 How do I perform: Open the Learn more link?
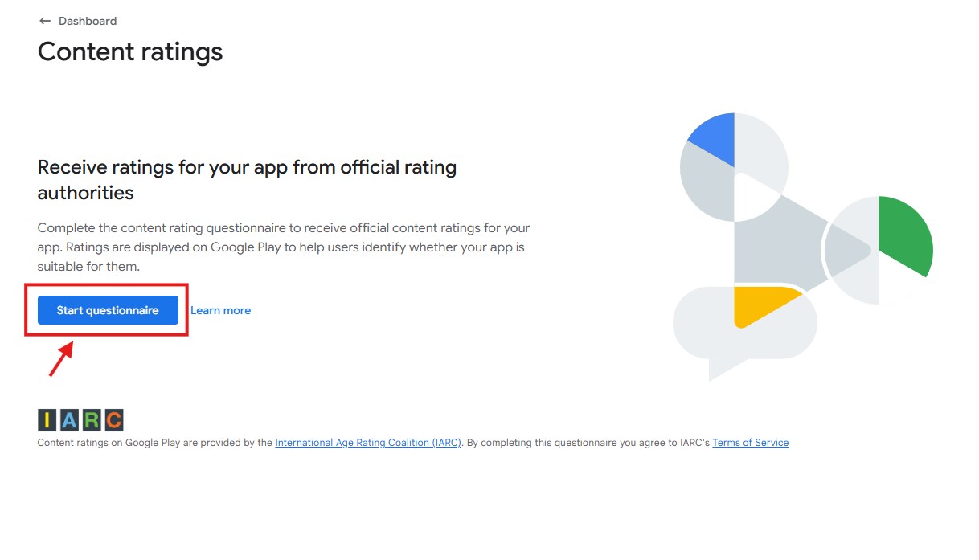pos(220,310)
